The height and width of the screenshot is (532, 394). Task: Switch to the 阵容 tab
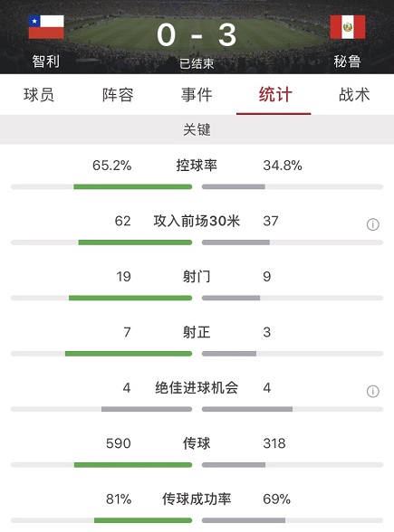118,95
